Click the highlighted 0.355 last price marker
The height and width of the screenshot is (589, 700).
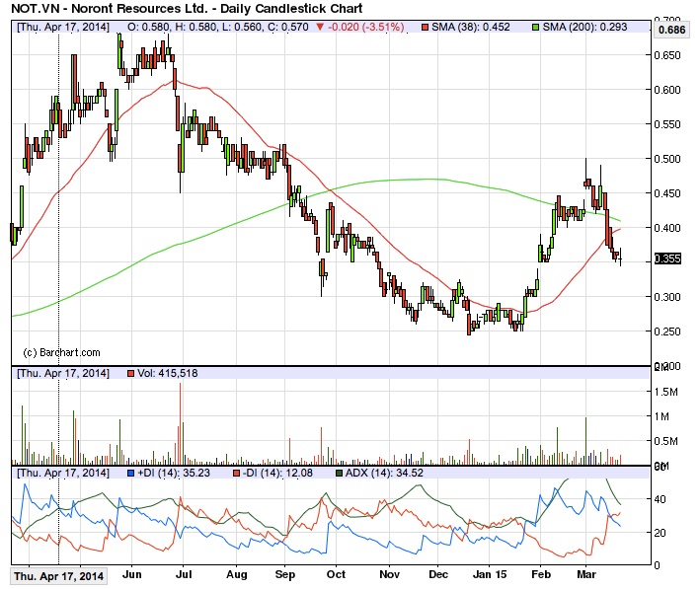point(667,258)
